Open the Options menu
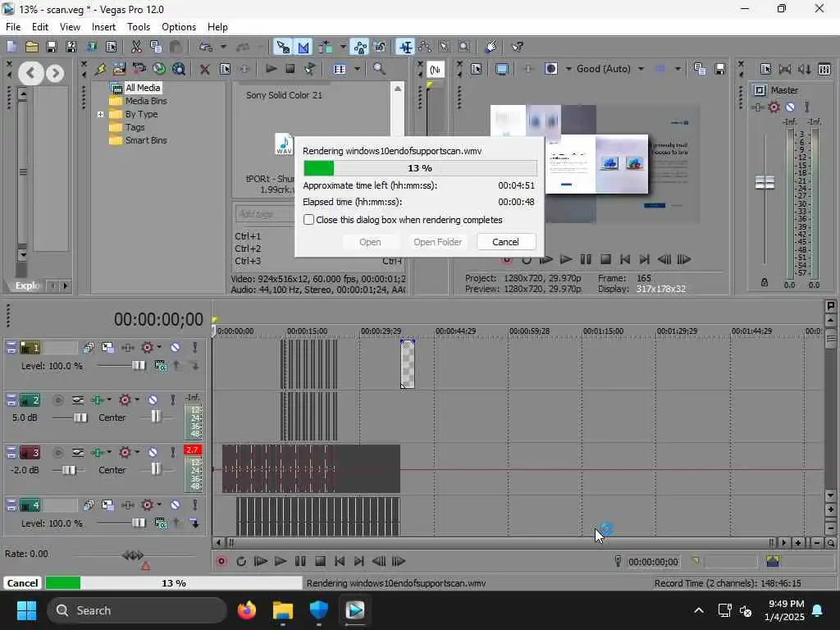840x630 pixels. (178, 27)
